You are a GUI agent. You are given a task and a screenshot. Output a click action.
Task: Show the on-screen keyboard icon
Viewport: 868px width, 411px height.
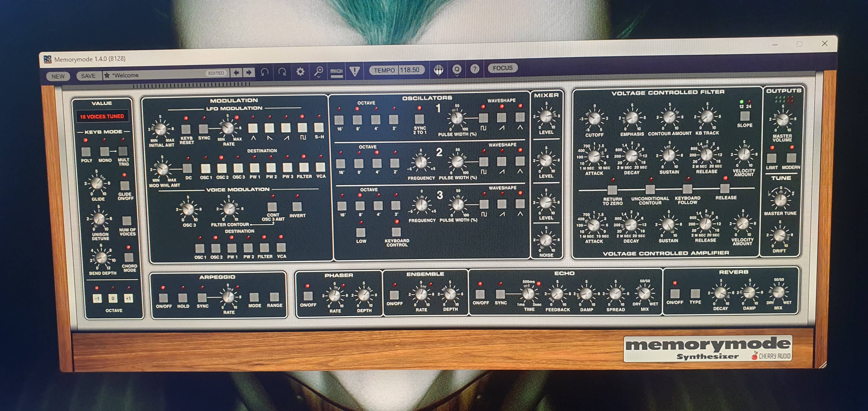(438, 70)
